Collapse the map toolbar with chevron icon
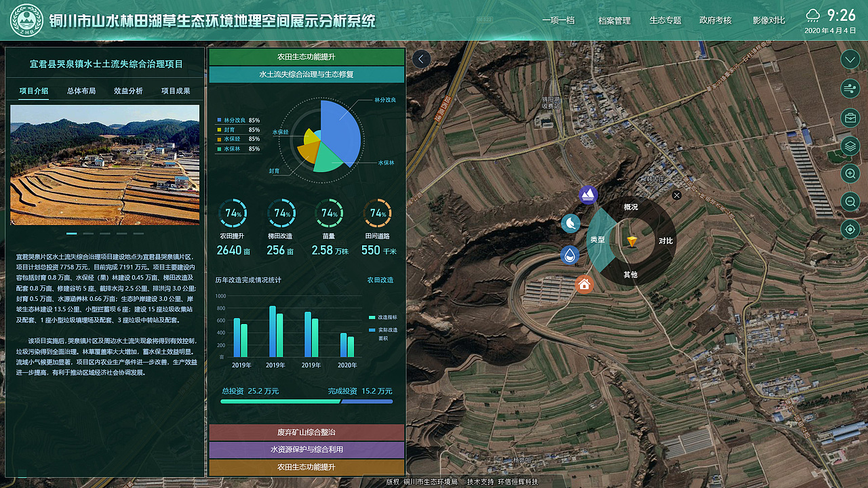Screen dimensions: 868x488 pos(850,60)
